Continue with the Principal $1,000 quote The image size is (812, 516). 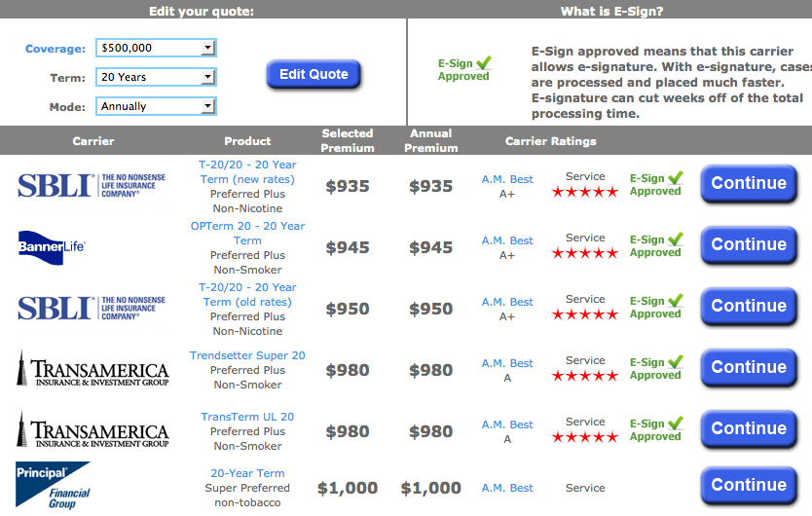point(748,485)
